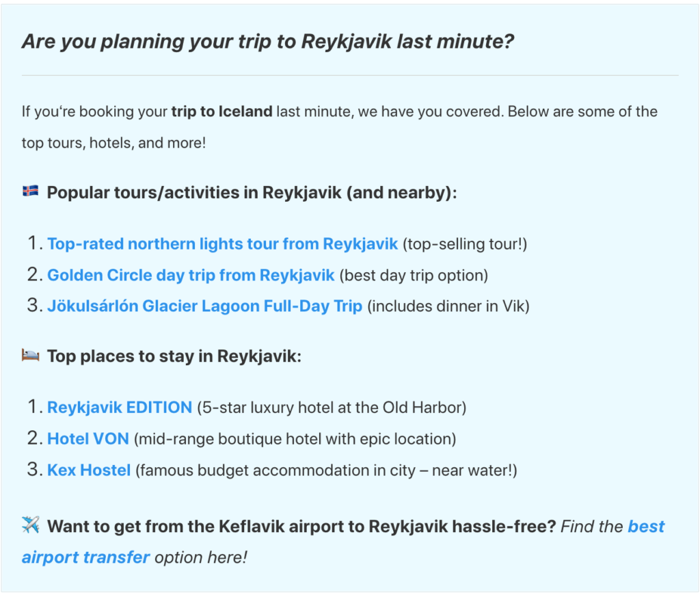Screen dimensions: 700x595
Task: Follow the Jökulsárlón Glacier Lagoon Full-Day Trip link
Action: point(204,306)
